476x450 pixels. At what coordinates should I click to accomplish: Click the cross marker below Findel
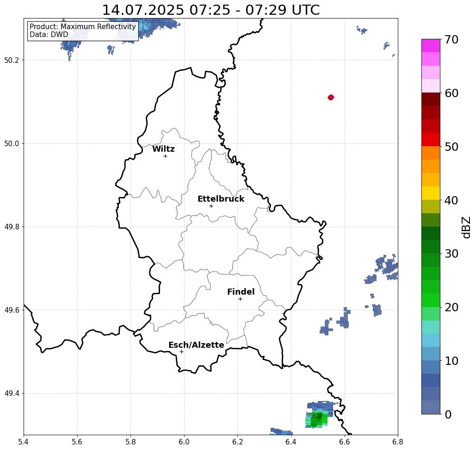[240, 299]
